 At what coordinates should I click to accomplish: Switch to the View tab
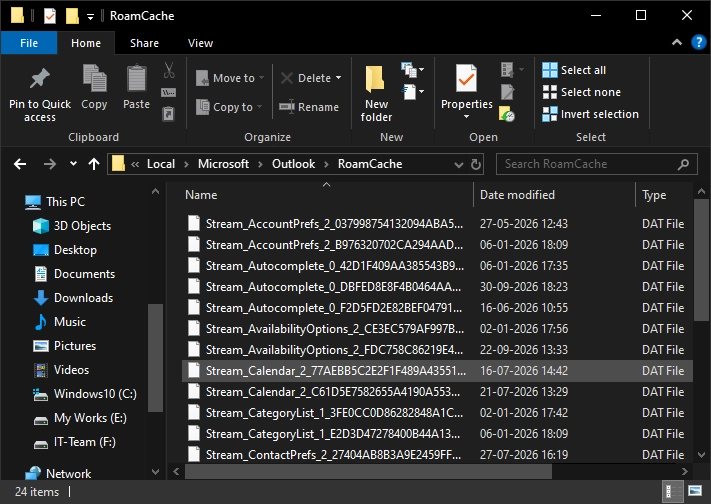(200, 43)
